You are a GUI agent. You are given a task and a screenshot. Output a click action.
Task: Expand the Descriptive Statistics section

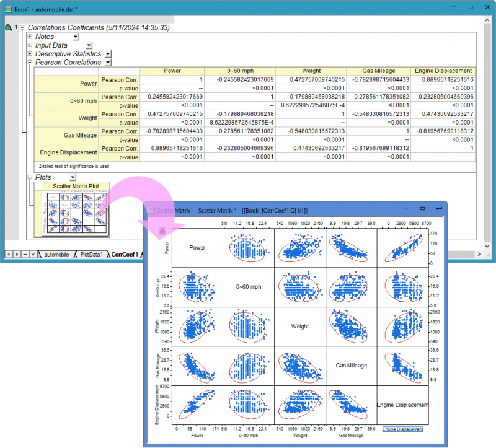(30, 53)
